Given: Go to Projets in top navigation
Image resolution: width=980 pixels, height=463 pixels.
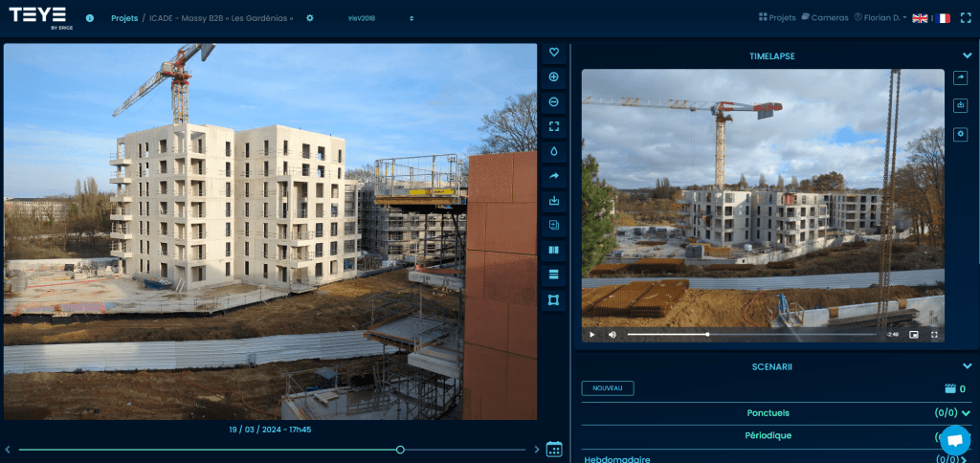Looking at the screenshot, I should (x=776, y=17).
